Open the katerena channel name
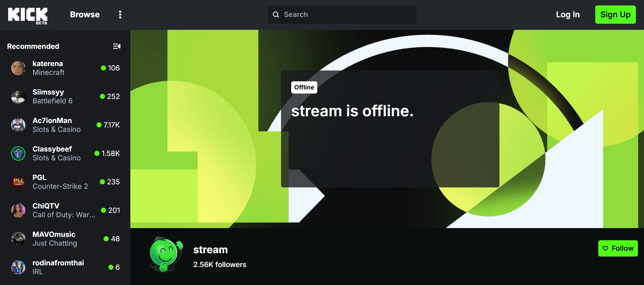 coord(48,64)
